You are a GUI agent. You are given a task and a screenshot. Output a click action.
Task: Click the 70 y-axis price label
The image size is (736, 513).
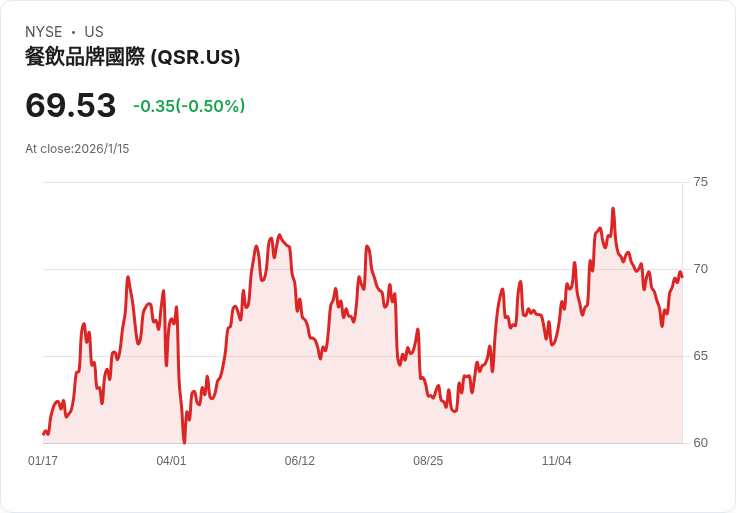click(701, 269)
